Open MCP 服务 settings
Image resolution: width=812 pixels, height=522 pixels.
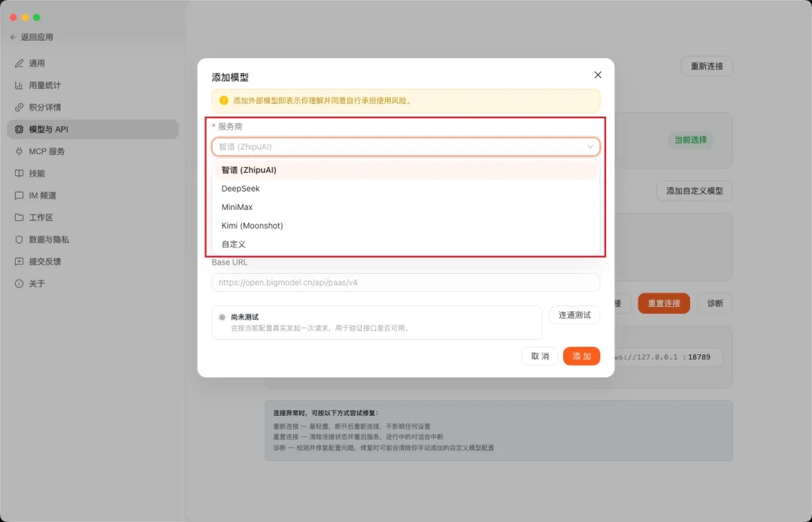92,151
